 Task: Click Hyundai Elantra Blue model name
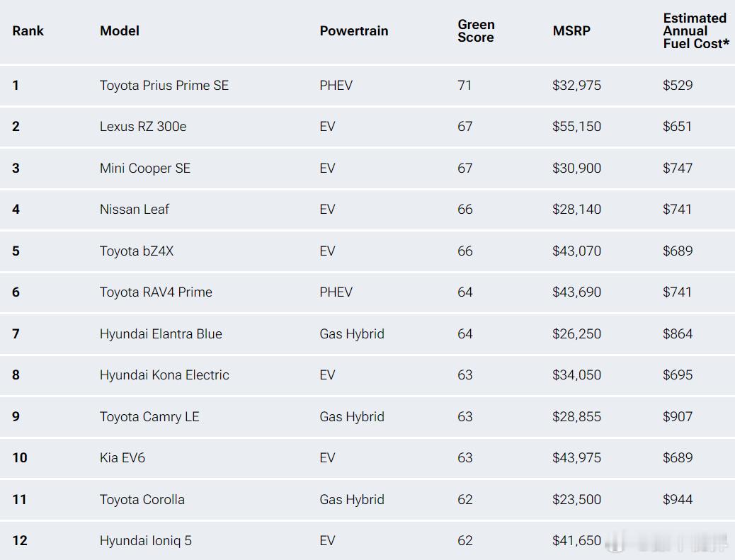[x=161, y=334]
